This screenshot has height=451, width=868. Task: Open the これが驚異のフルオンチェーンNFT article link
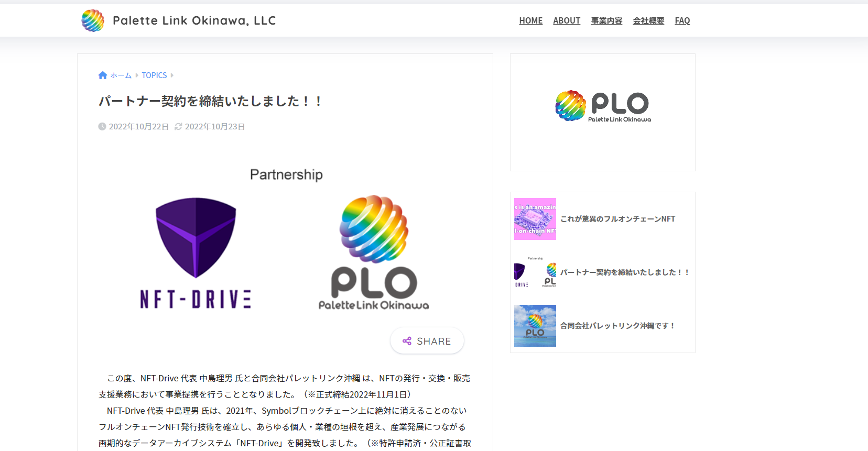tap(617, 219)
